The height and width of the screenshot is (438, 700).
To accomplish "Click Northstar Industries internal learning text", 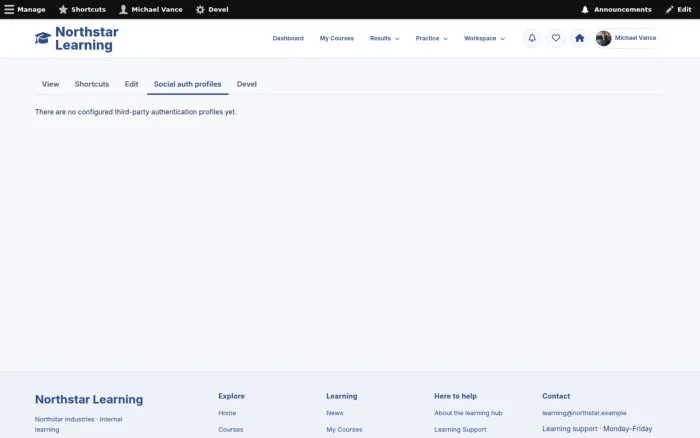I will (79, 424).
